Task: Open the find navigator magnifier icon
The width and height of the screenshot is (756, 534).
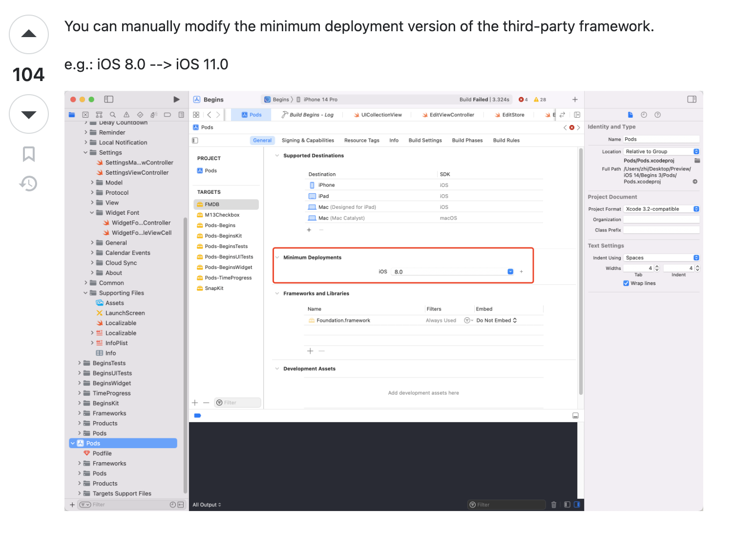Action: point(113,115)
